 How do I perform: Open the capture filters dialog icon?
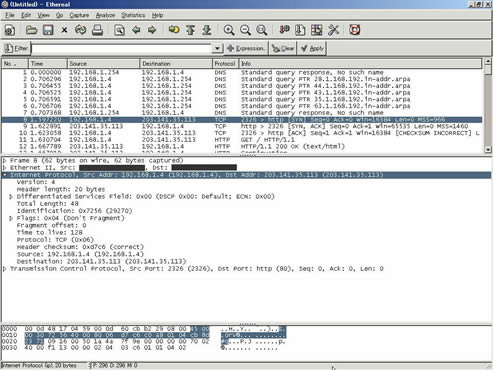click(284, 30)
